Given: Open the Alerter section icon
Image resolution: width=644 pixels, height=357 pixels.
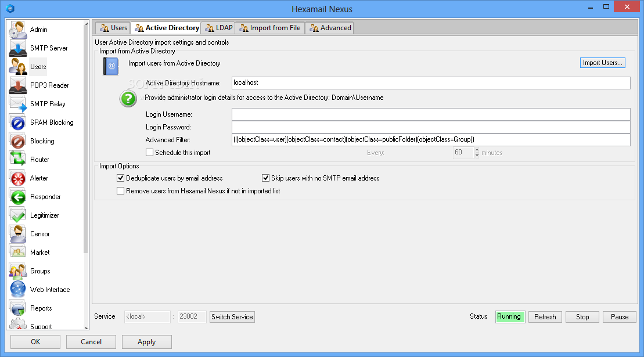Looking at the screenshot, I should (x=18, y=178).
